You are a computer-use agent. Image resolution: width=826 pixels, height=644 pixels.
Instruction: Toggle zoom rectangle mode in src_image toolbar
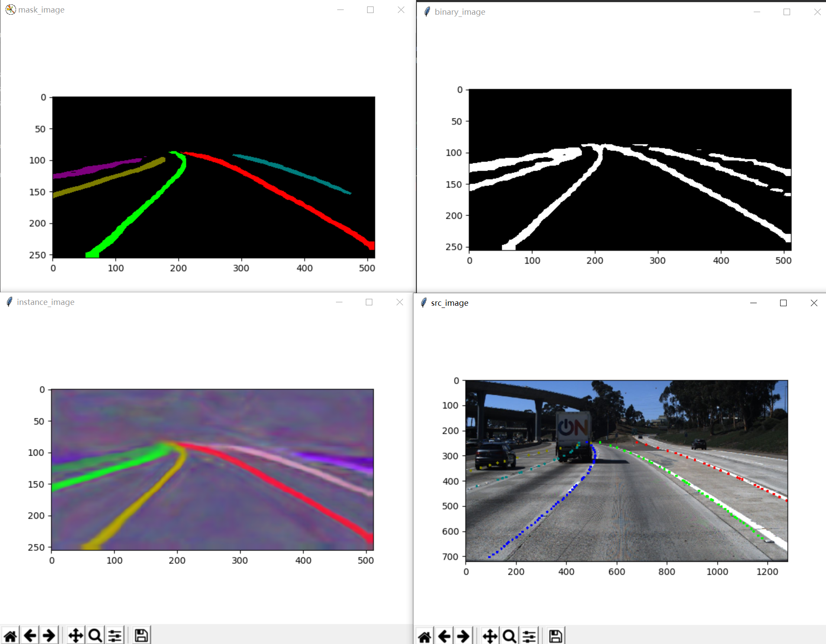pyautogui.click(x=510, y=635)
